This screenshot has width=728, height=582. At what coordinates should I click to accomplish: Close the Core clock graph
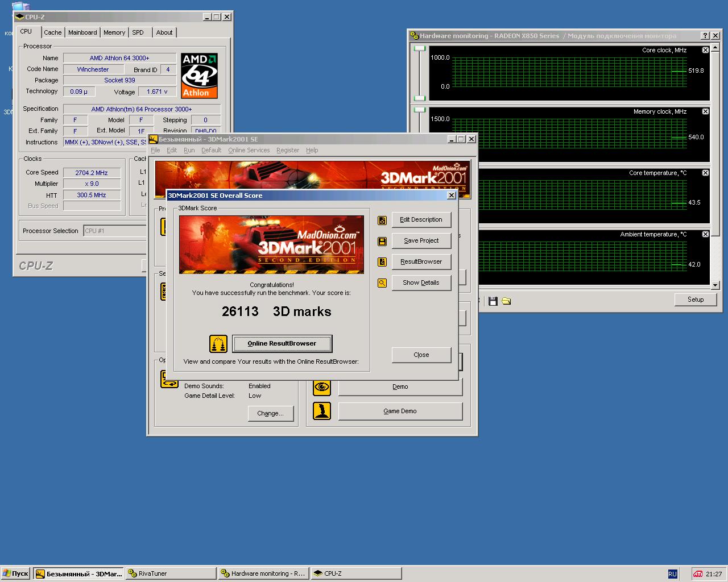705,50
